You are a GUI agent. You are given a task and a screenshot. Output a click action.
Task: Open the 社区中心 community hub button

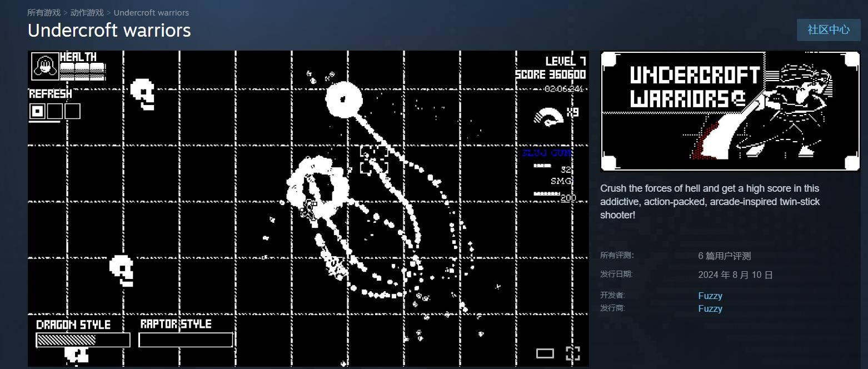(829, 30)
